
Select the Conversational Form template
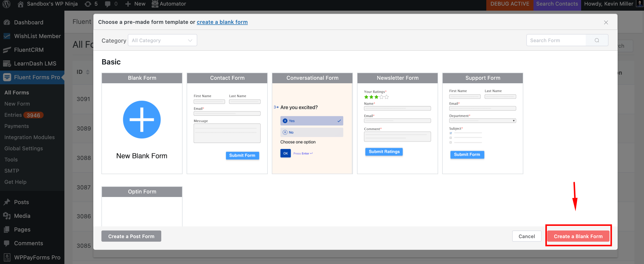312,123
